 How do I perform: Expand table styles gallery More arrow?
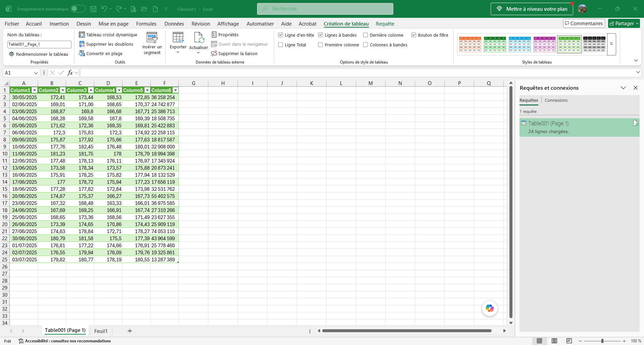click(x=611, y=44)
